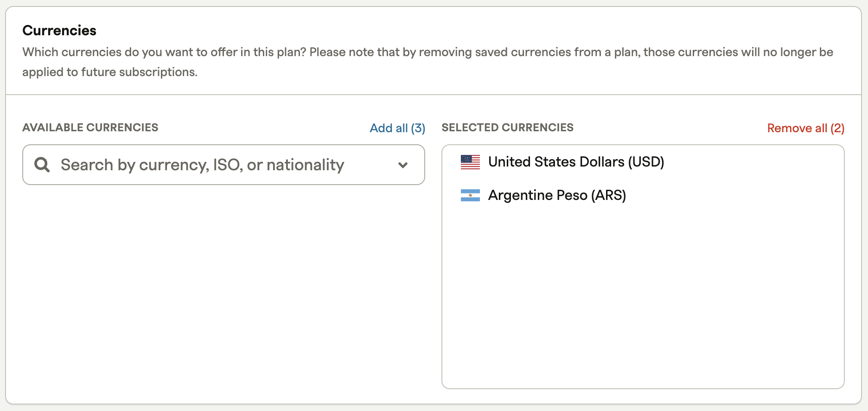Add all three available currencies

pos(397,128)
